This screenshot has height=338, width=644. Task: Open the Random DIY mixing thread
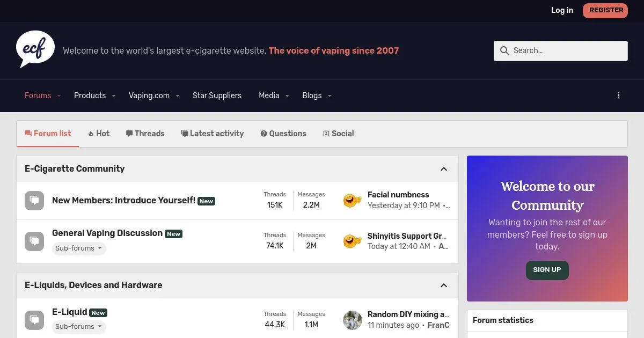pyautogui.click(x=408, y=314)
